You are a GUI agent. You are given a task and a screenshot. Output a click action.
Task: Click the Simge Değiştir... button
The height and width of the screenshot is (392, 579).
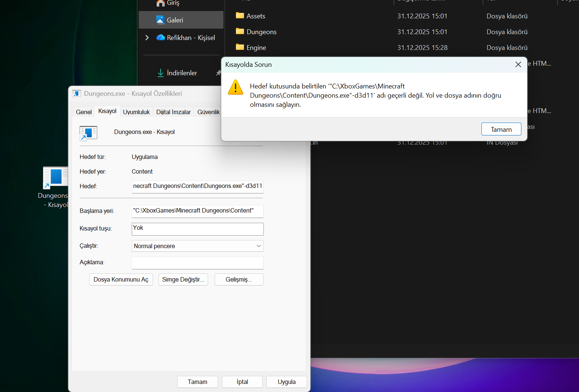point(183,279)
